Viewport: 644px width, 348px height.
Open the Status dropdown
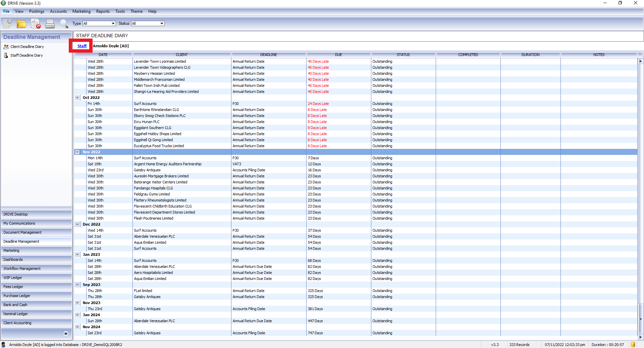coord(148,23)
